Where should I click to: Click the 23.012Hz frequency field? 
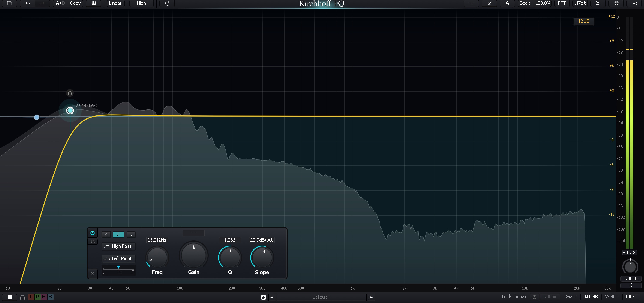157,240
